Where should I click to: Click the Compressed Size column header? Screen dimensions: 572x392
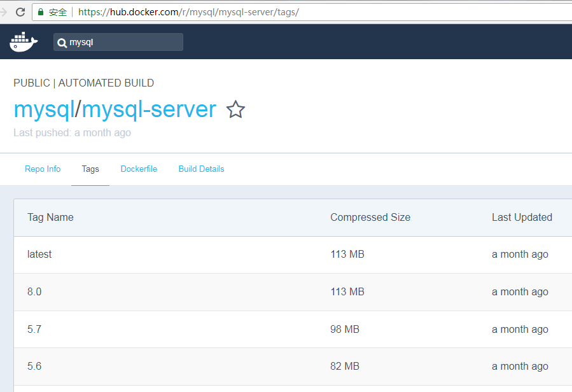(x=370, y=217)
